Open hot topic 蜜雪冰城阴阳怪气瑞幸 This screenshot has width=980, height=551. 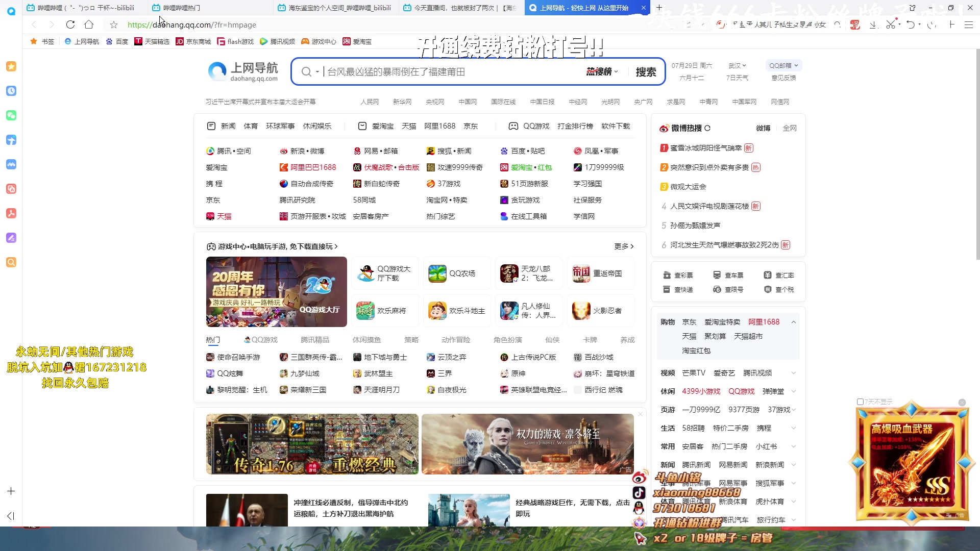pyautogui.click(x=706, y=148)
